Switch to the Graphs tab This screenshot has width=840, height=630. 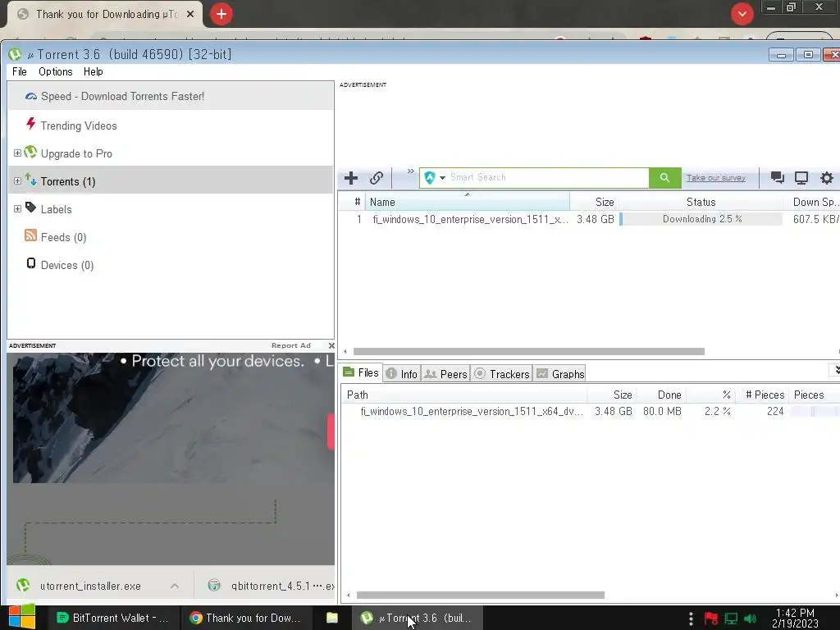click(559, 374)
